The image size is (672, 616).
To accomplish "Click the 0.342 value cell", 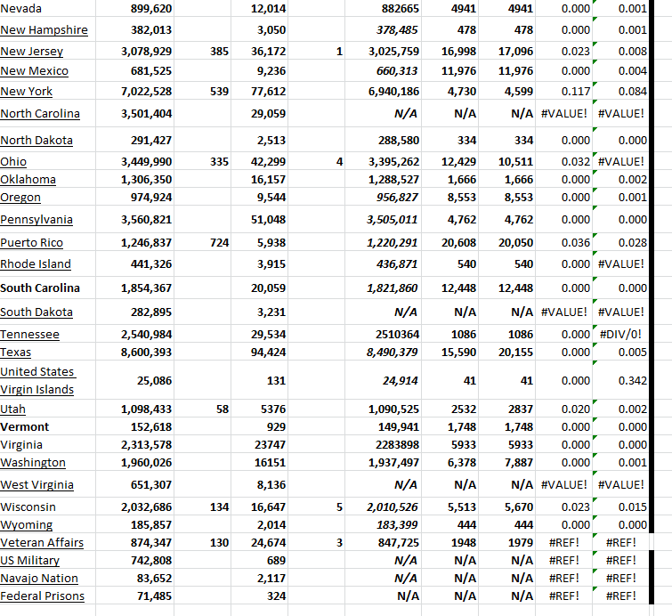I will tap(631, 381).
